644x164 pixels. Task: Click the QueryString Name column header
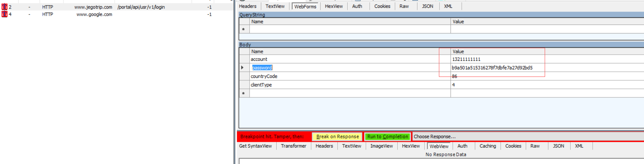click(x=350, y=22)
